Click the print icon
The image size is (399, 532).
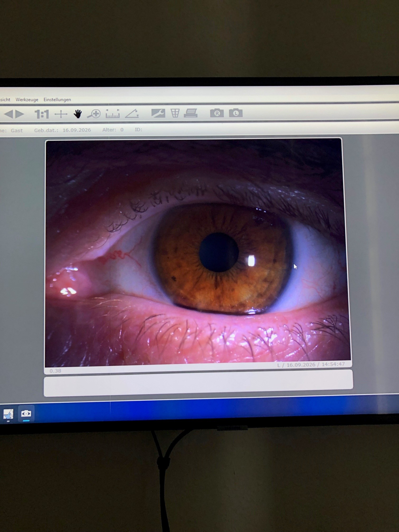[191, 113]
